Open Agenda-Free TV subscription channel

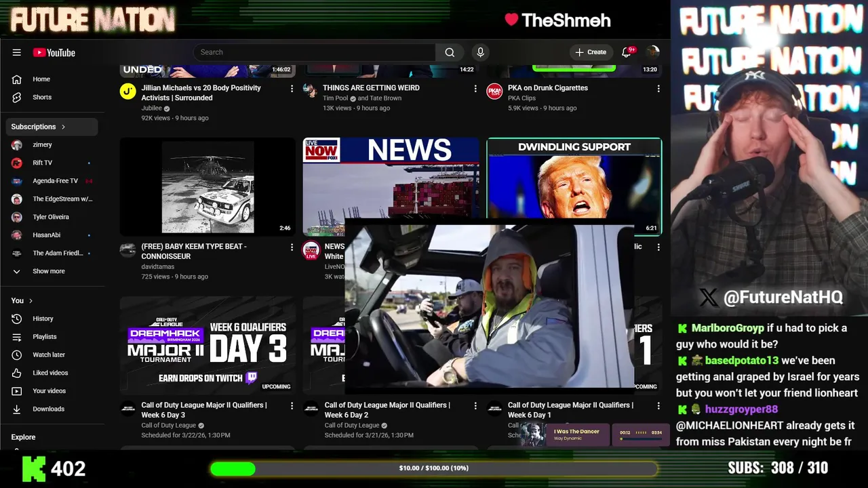pyautogui.click(x=54, y=181)
